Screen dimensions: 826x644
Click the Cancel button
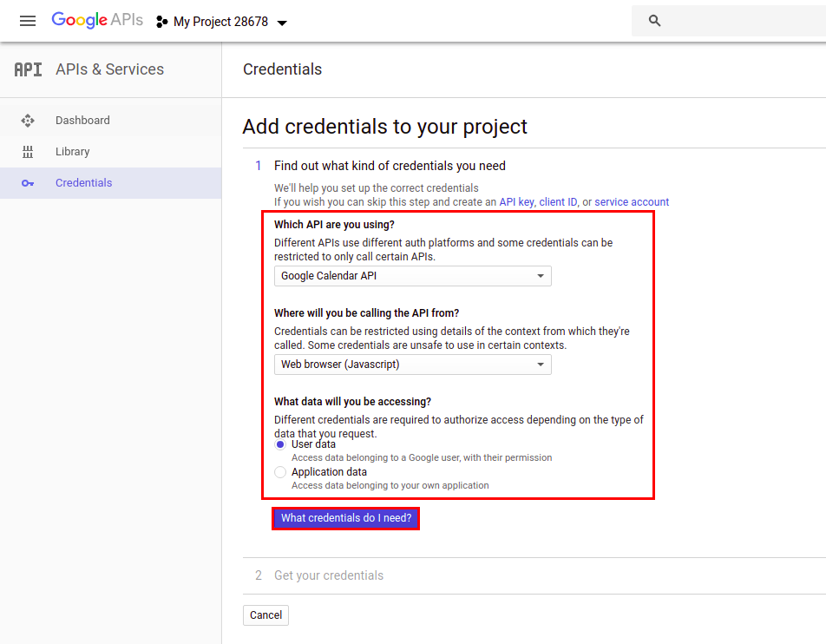[265, 615]
